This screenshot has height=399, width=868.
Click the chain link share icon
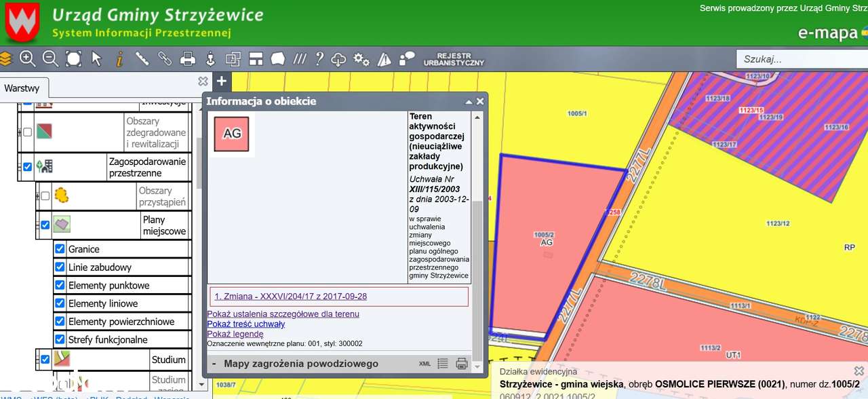(x=165, y=59)
